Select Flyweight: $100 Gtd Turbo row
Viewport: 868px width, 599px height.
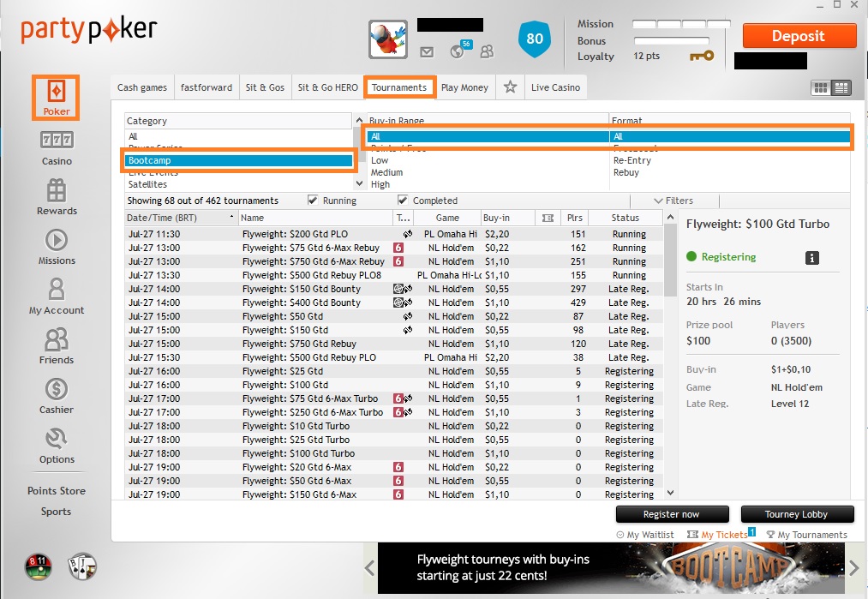[x=393, y=453]
